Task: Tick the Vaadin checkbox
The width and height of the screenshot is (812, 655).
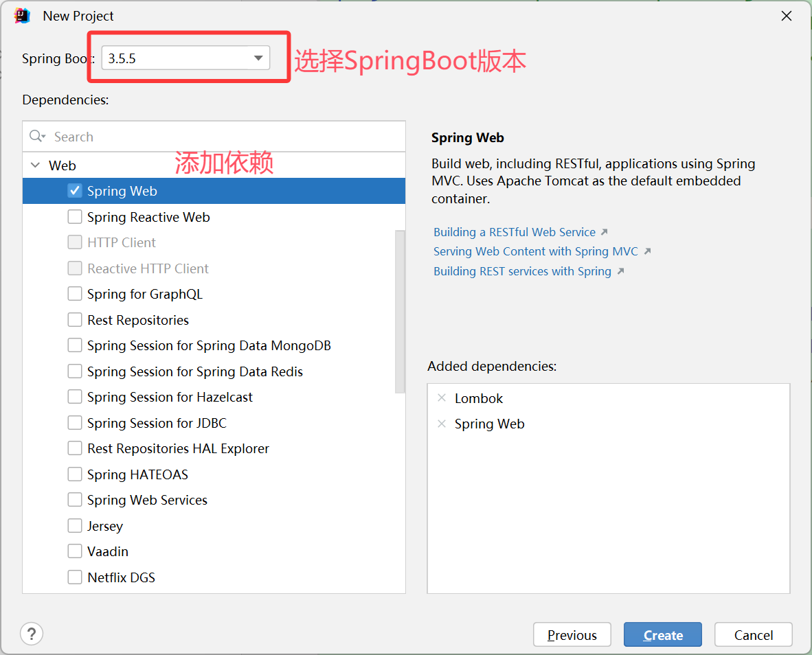Action: 75,551
